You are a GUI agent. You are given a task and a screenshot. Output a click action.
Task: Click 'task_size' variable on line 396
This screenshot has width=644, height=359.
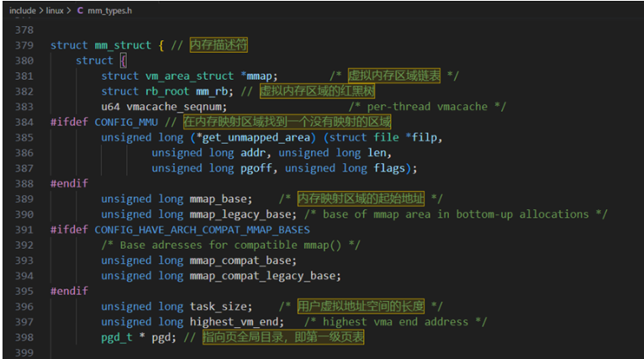218,306
